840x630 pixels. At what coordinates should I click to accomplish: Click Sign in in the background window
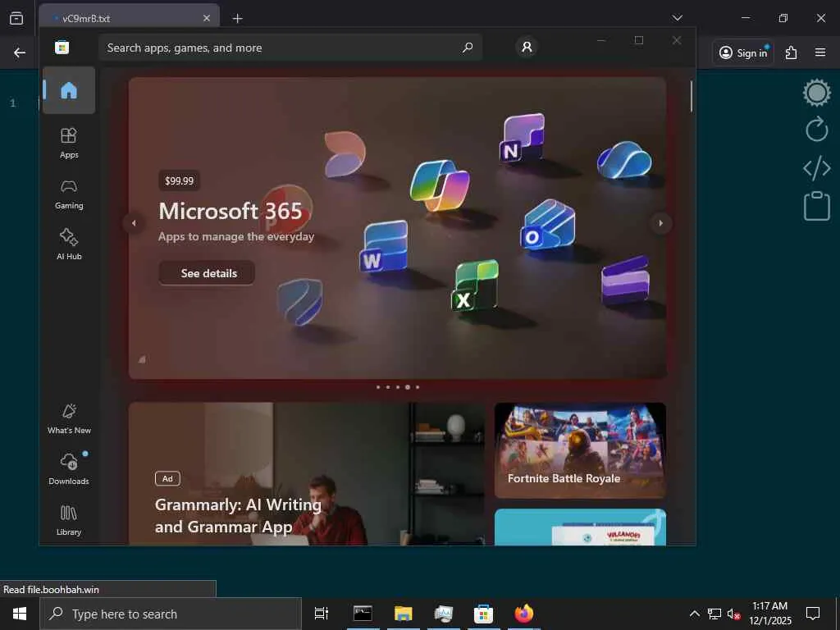point(743,52)
